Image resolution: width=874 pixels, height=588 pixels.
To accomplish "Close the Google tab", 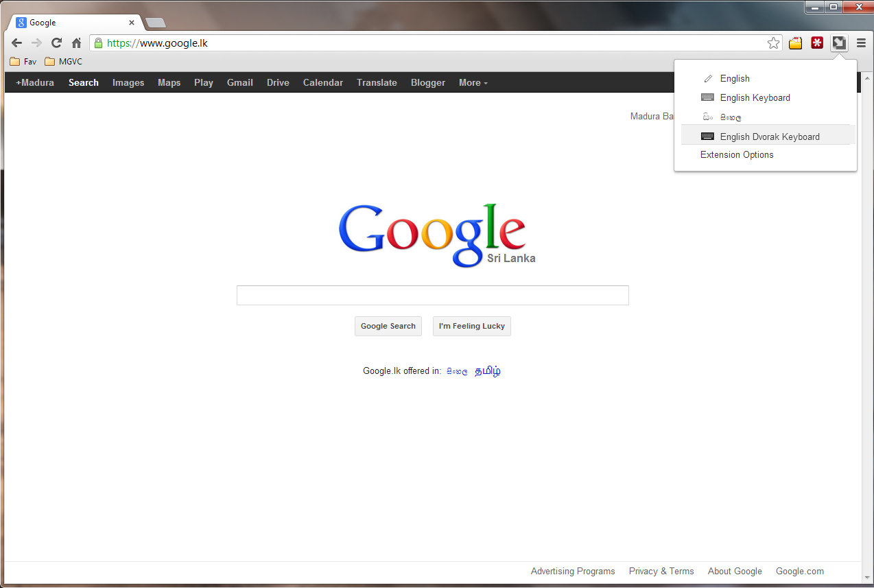I will coord(132,23).
